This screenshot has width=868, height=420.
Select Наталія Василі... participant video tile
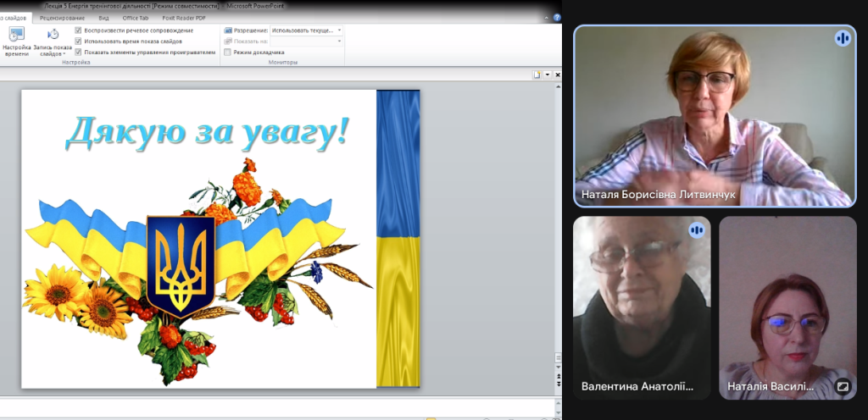787,308
